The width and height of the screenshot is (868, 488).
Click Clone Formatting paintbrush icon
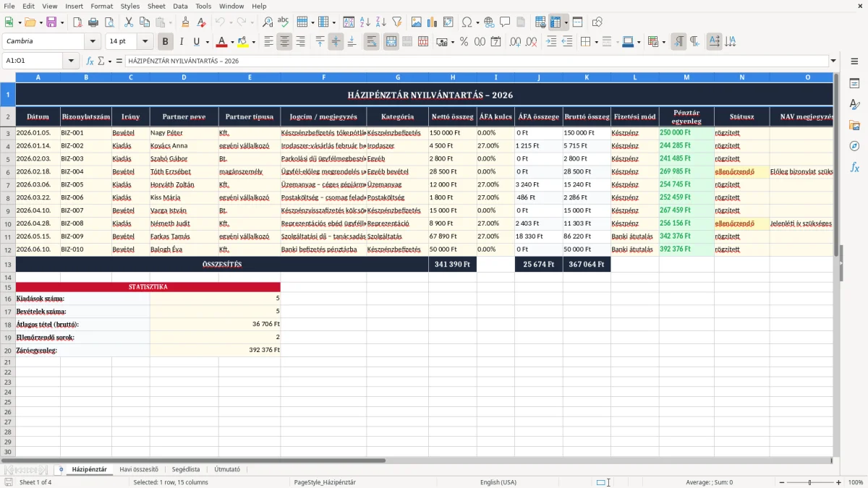(185, 22)
